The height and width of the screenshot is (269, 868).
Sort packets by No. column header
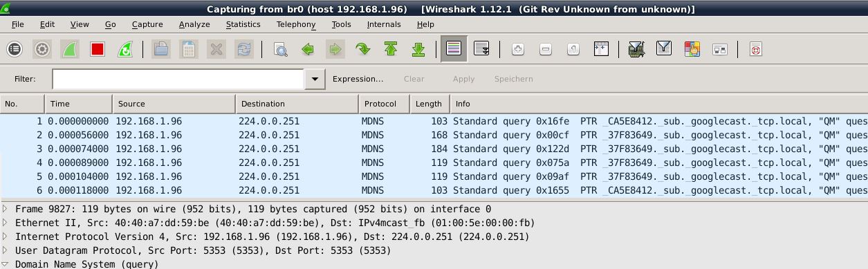tap(22, 104)
